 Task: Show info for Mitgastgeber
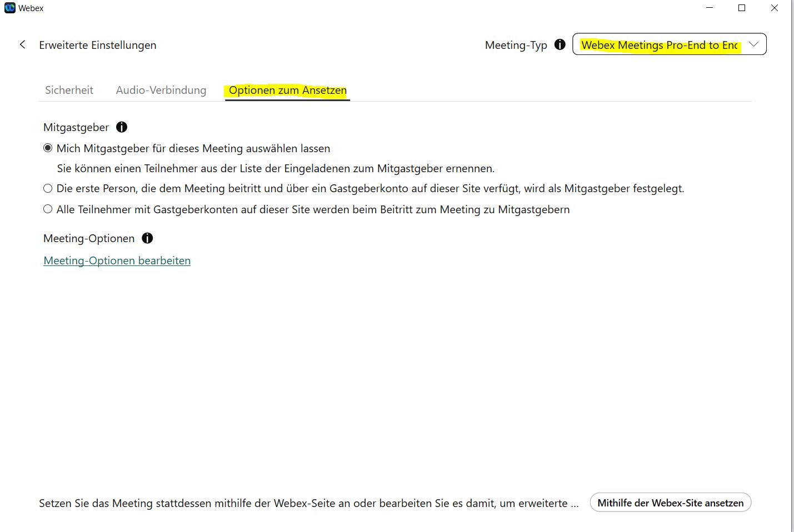click(122, 127)
